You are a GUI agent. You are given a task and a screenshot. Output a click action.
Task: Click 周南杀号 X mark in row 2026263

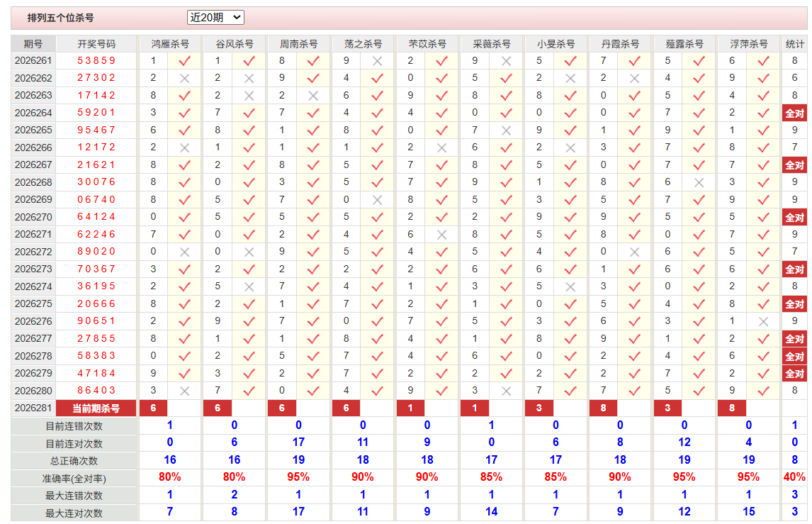click(312, 96)
